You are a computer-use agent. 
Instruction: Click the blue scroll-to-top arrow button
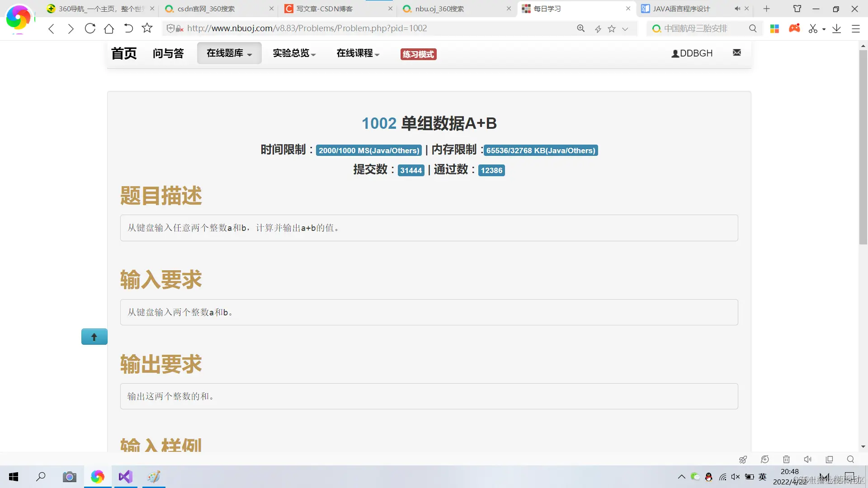[94, 337]
